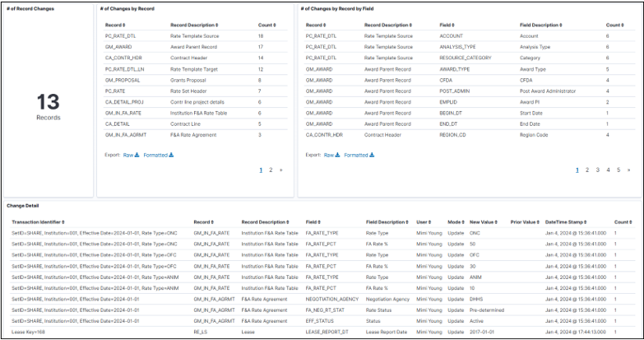Image resolution: width=644 pixels, height=340 pixels.
Task: Sort Changes by Record table by Count
Action: coord(267,25)
